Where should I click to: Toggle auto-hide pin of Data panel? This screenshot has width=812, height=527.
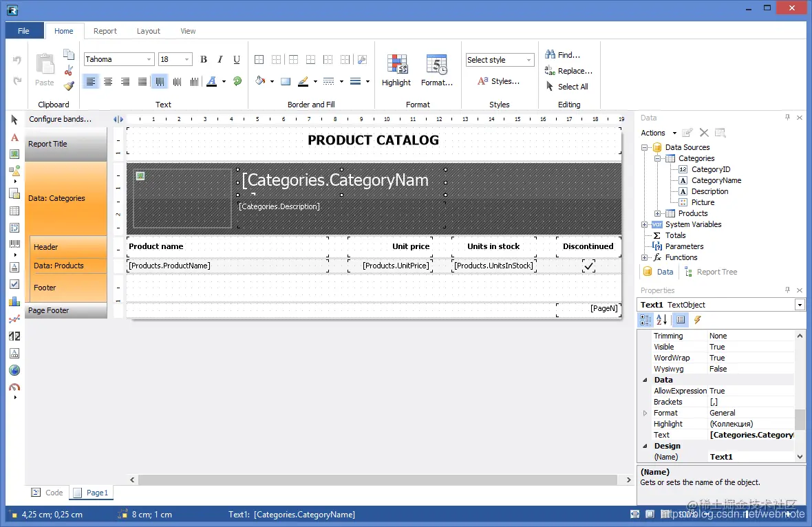point(787,118)
